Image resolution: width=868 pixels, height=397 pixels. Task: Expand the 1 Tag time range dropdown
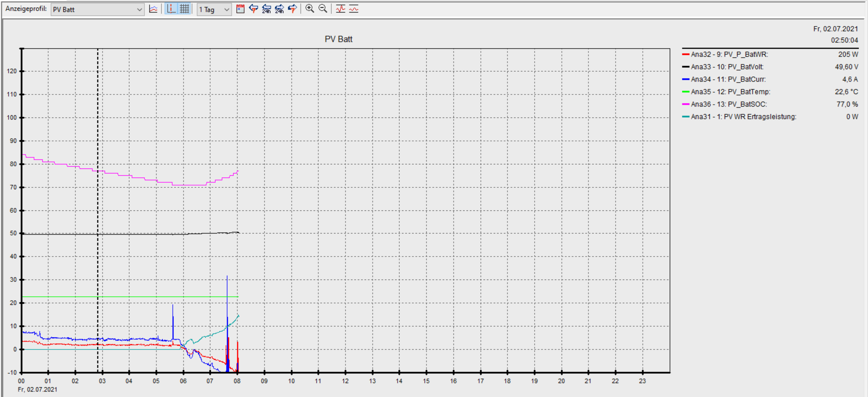coord(214,10)
